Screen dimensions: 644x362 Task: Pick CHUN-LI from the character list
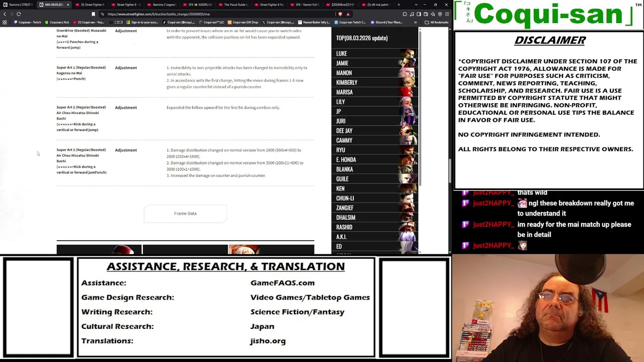point(374,198)
